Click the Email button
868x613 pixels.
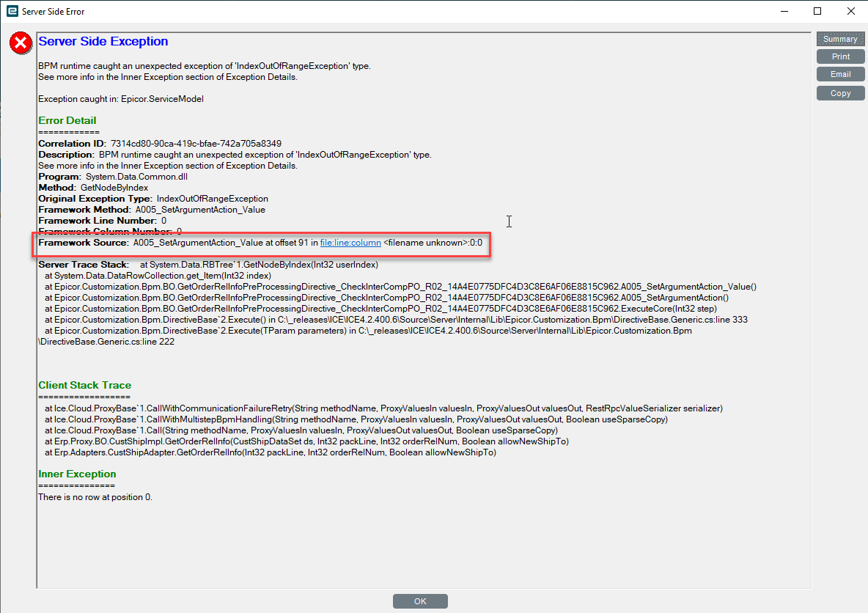tap(840, 74)
